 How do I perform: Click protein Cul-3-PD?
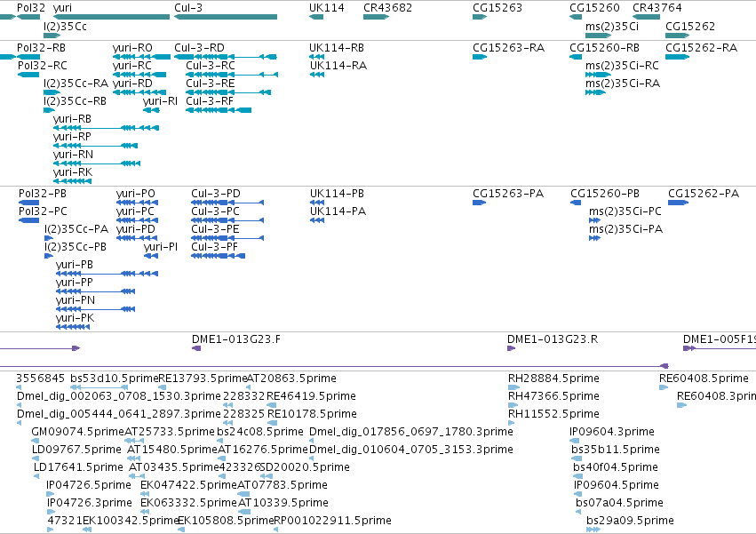click(227, 203)
